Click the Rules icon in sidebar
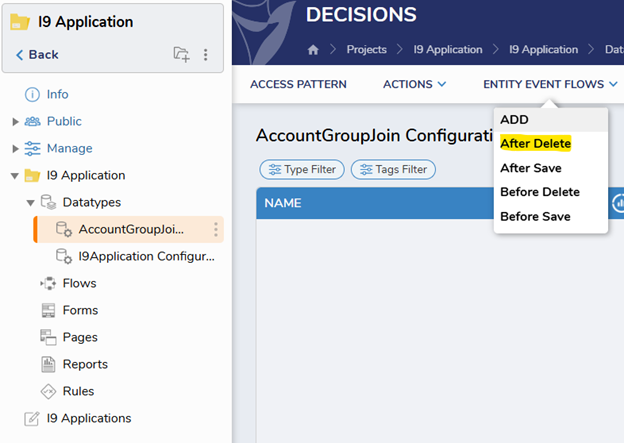The width and height of the screenshot is (624, 443). 48,391
